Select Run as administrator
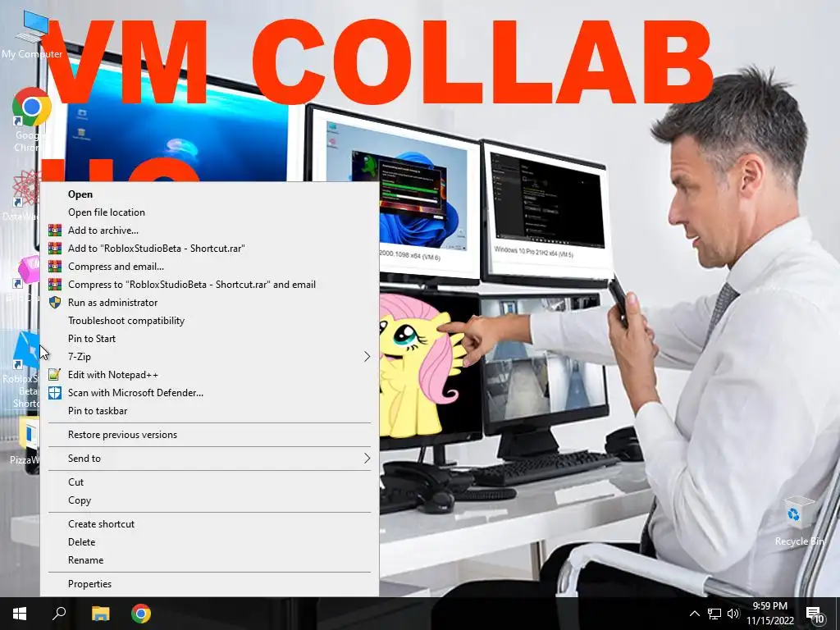Screen dimensions: 840x630 point(209,302)
